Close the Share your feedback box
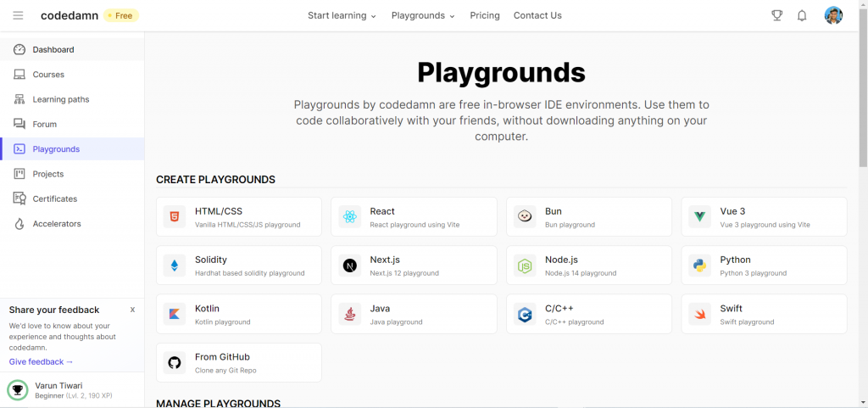This screenshot has width=868, height=408. click(x=132, y=310)
